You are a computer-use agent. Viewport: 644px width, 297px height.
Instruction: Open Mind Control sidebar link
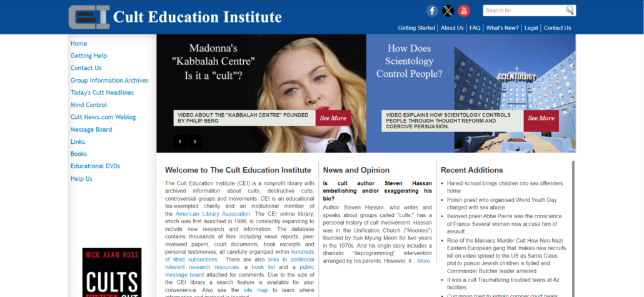[x=89, y=105]
